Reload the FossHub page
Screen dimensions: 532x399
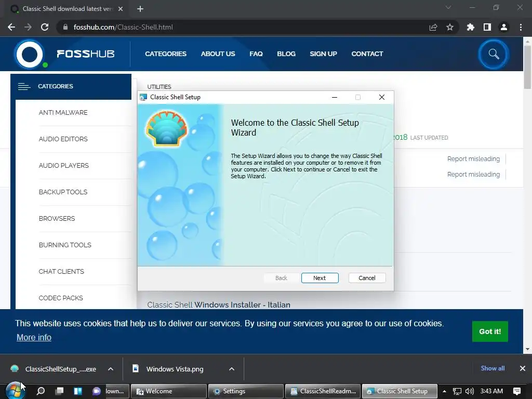[x=45, y=27]
